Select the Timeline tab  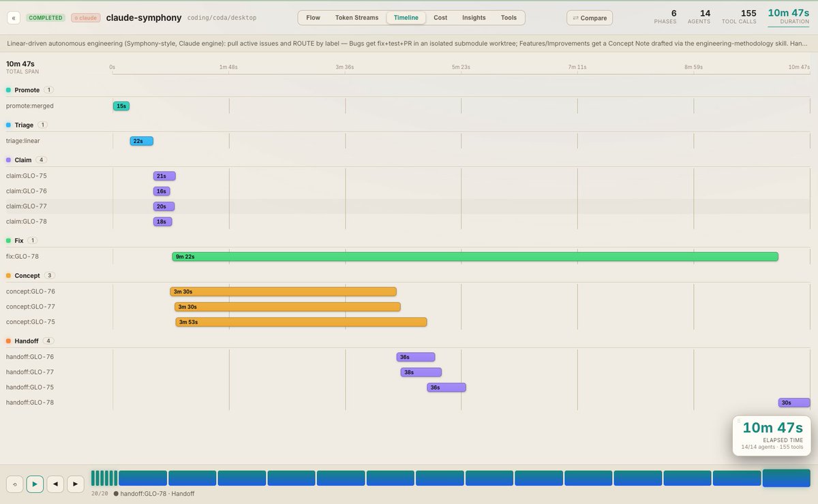point(406,18)
